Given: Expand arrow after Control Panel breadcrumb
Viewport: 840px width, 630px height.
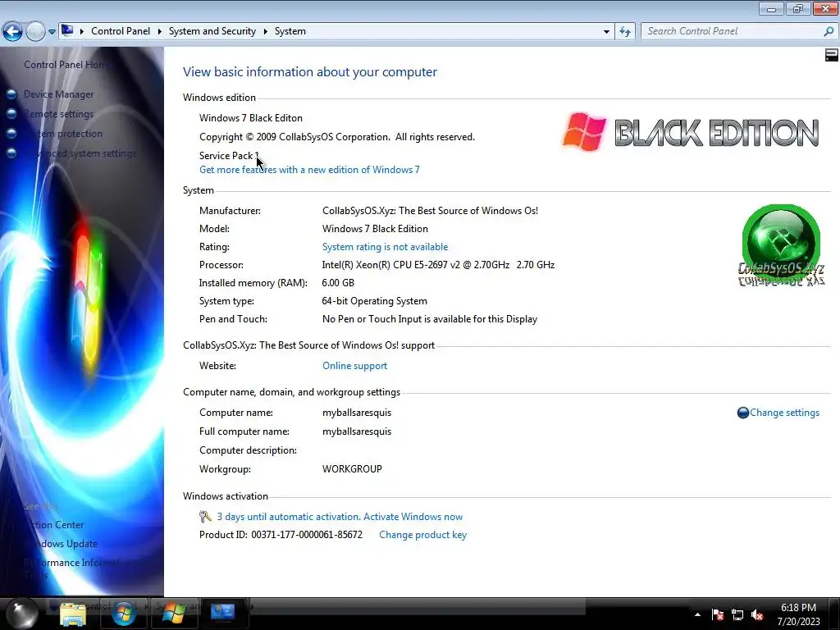Looking at the screenshot, I should [160, 32].
